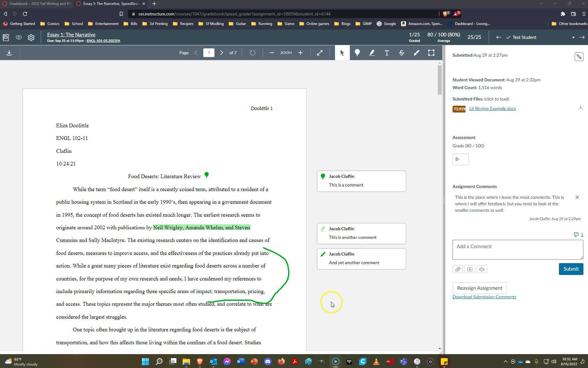Go to next page of document
This screenshot has width=588, height=368.
[221, 52]
